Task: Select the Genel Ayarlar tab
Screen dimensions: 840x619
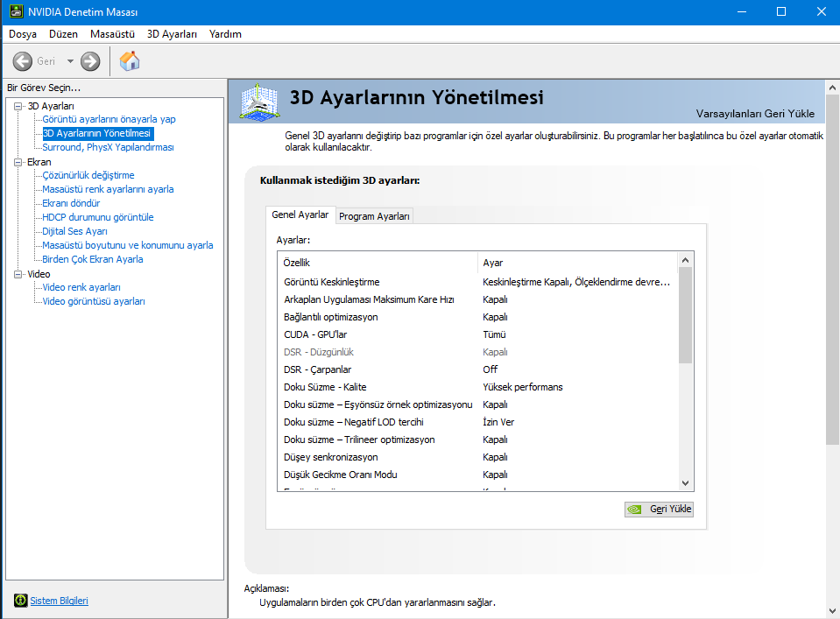Action: [x=300, y=215]
